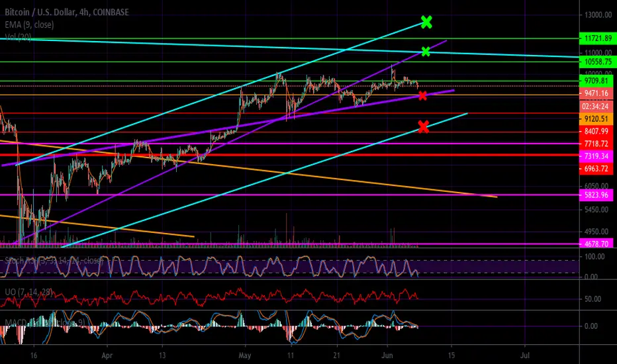This screenshot has height=364, width=617.
Task: Click the bar countdown timer 02:34:24
Action: pos(596,107)
